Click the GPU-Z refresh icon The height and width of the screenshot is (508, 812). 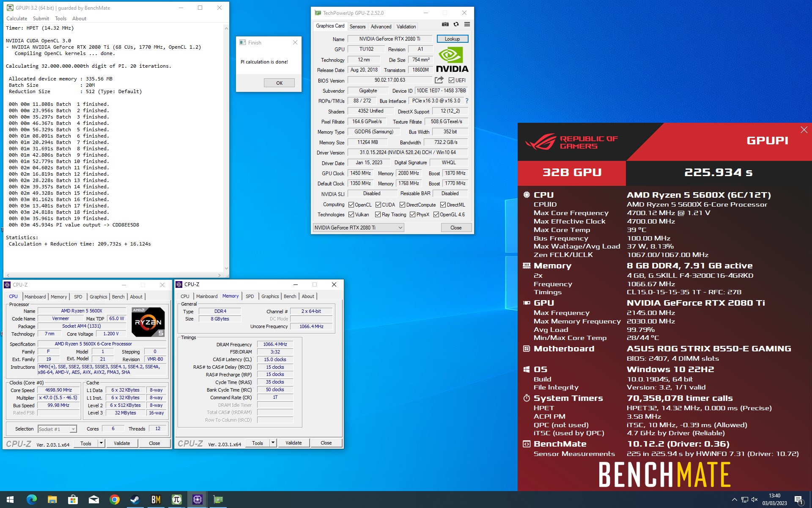click(456, 24)
